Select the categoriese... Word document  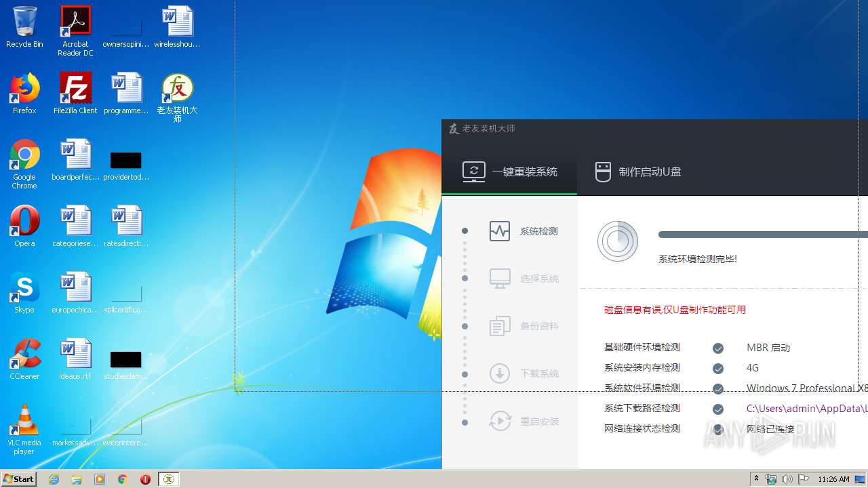(x=75, y=226)
